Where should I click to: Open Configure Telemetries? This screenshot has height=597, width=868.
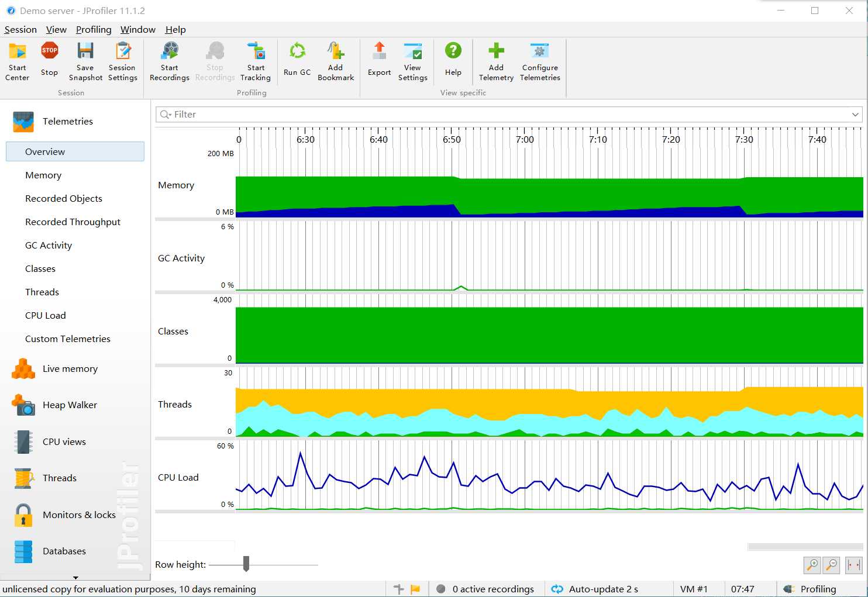click(540, 61)
